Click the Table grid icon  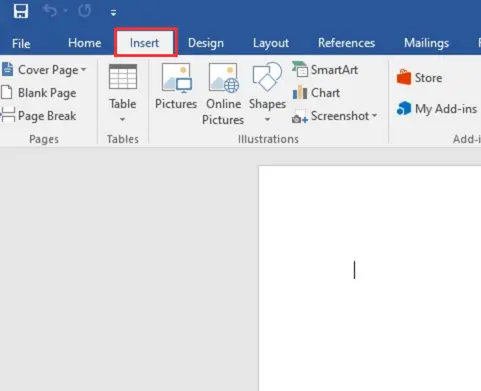[x=123, y=77]
